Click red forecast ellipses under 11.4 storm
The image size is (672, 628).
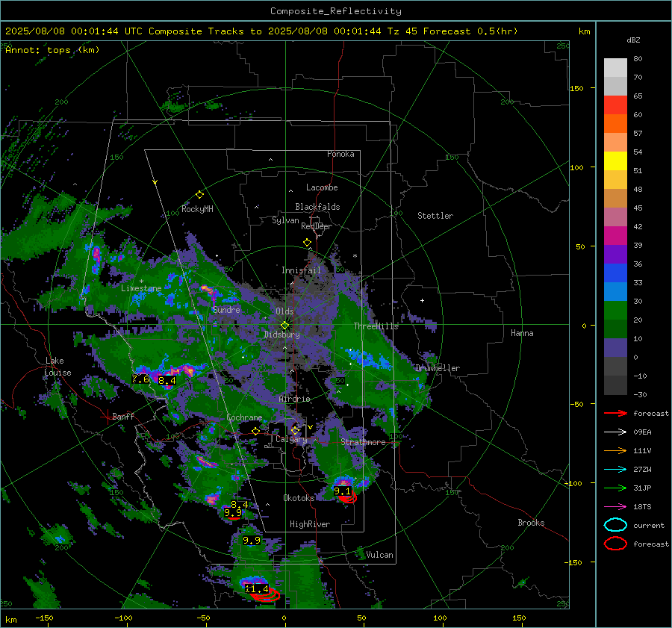click(x=266, y=595)
